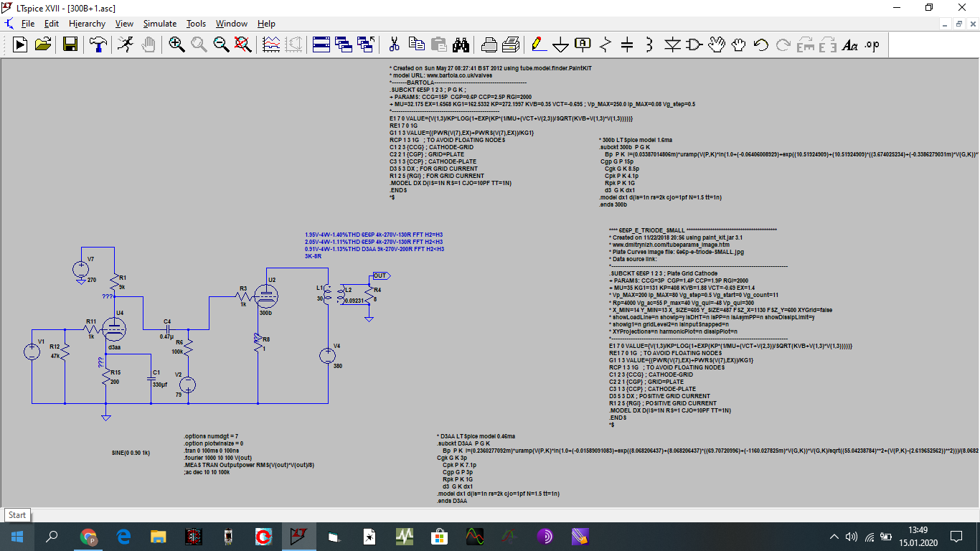Open Microsoft Store from the taskbar
The width and height of the screenshot is (980, 551).
pos(440,536)
